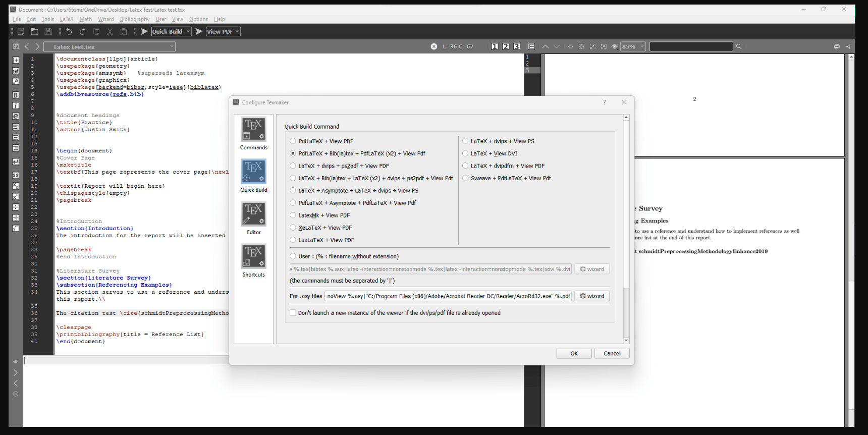Click the New document toolbar icon
Image resolution: width=868 pixels, height=435 pixels.
click(x=21, y=31)
